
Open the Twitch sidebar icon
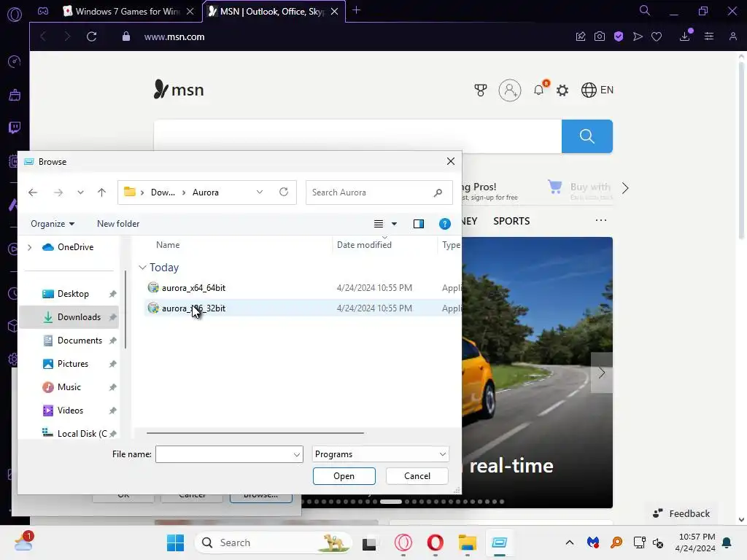click(15, 127)
